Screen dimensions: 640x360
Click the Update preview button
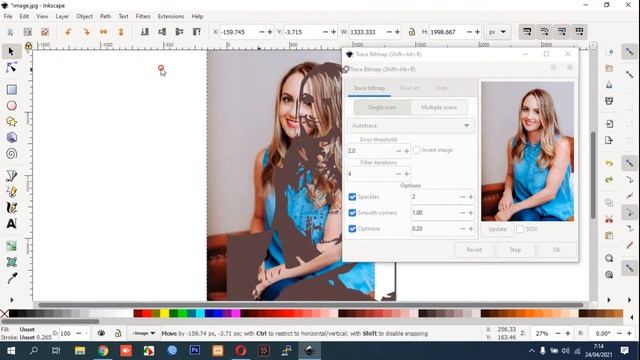[497, 229]
